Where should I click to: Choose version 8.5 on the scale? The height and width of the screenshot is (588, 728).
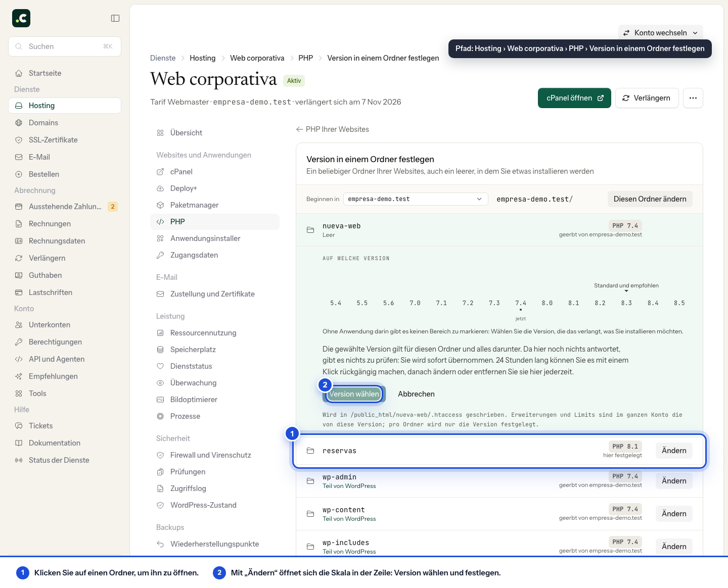pos(679,303)
